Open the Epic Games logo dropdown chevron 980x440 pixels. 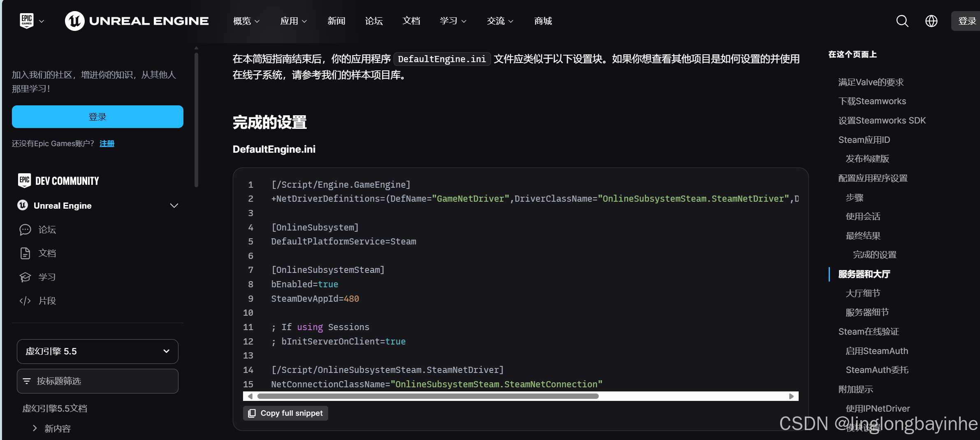tap(42, 21)
